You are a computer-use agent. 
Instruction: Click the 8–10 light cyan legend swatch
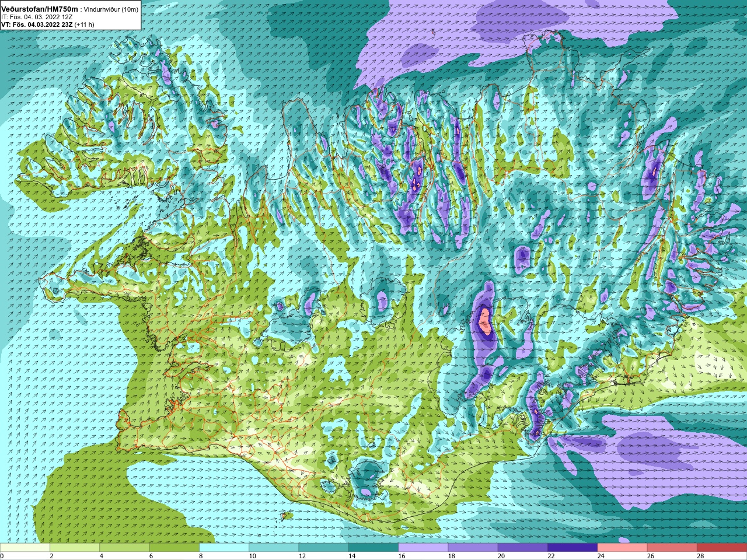click(x=224, y=548)
